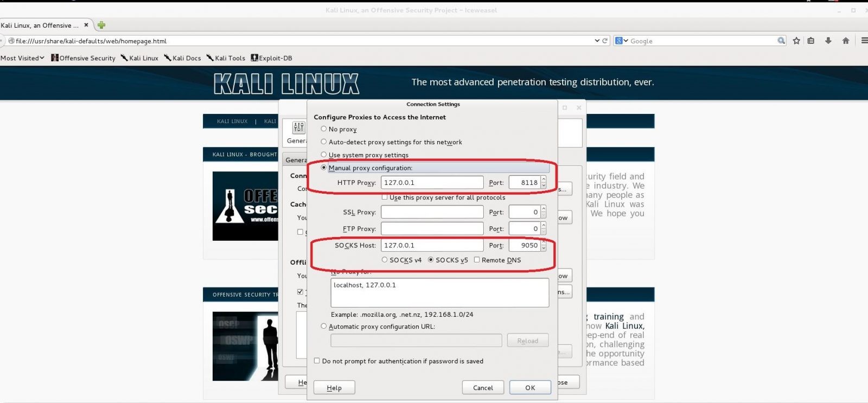Open the Most Visited bookmarks dropdown
The image size is (868, 403).
pyautogui.click(x=22, y=58)
